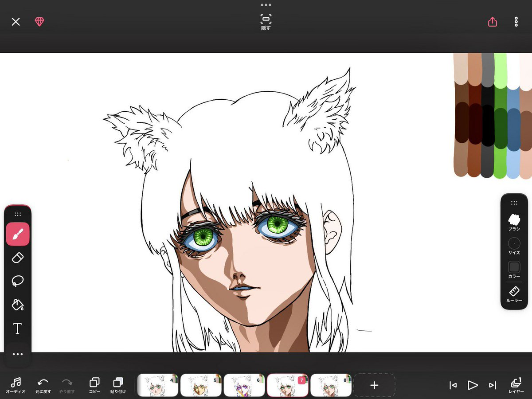Viewport: 532px width, 399px height.
Task: Select the Paint Bucket fill tool
Action: click(x=18, y=305)
